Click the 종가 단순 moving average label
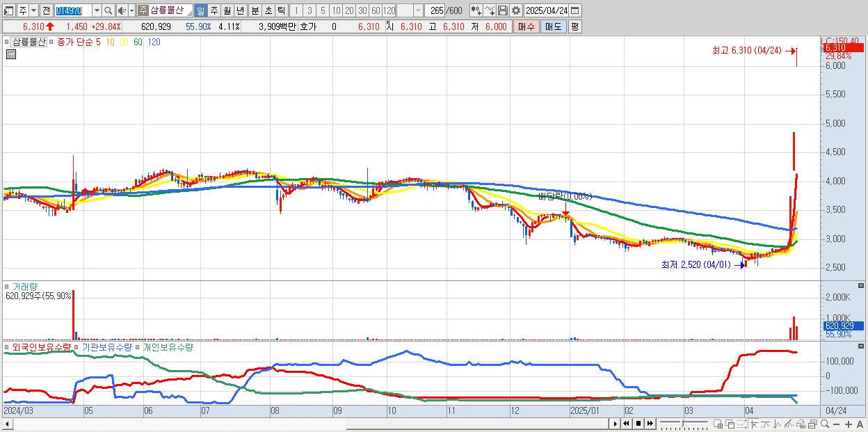The width and height of the screenshot is (868, 432). point(74,42)
